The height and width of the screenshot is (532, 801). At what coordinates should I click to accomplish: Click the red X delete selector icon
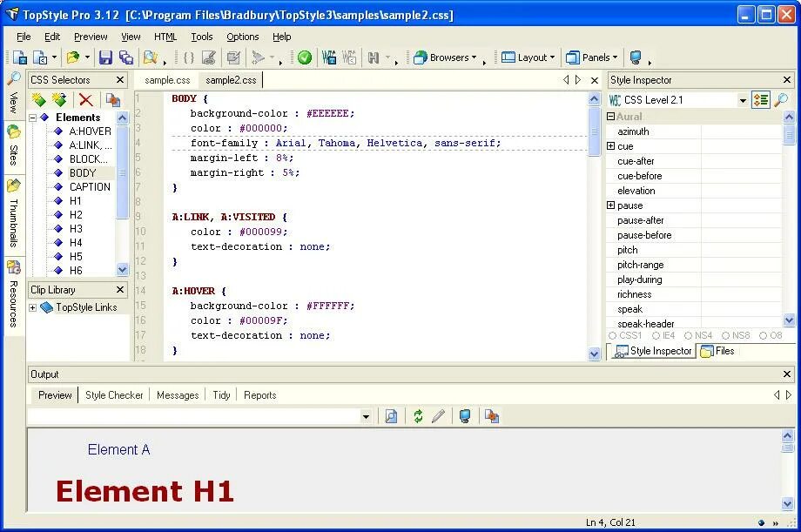tap(86, 99)
